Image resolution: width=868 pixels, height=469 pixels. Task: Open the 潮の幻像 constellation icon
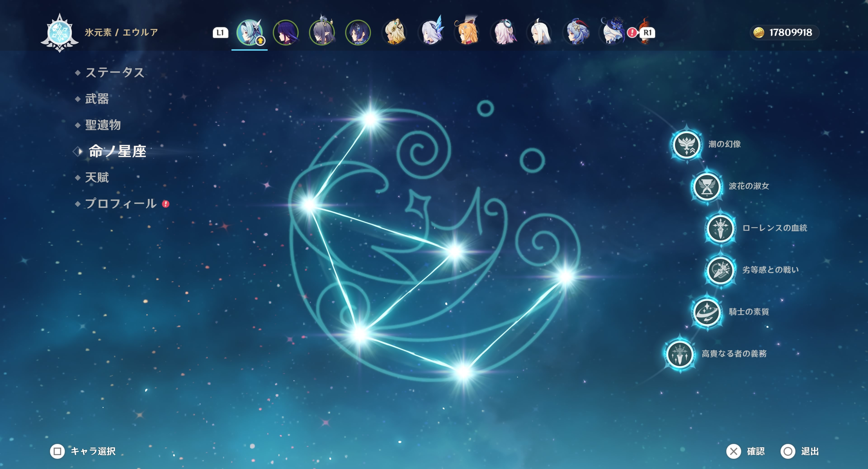click(686, 145)
